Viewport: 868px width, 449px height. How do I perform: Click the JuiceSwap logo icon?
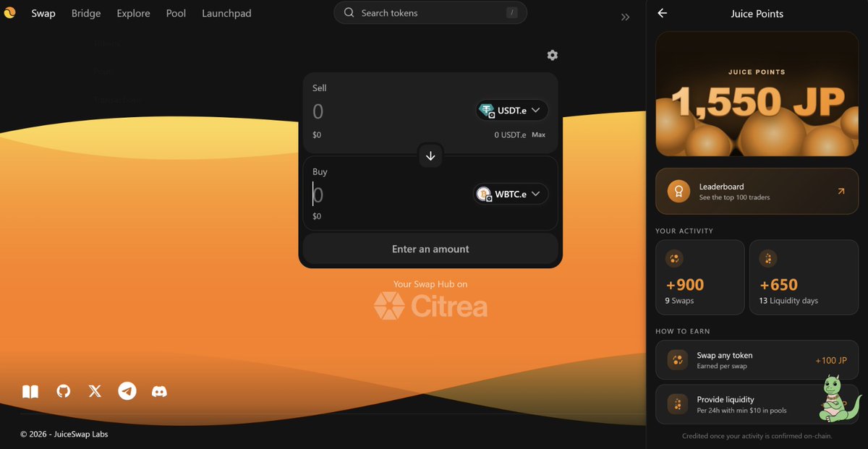tap(9, 13)
